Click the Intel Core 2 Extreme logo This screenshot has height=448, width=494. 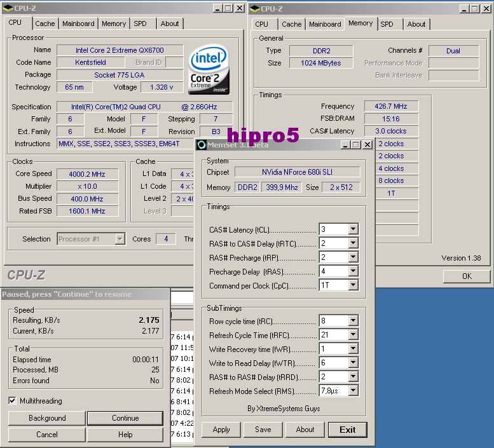coord(209,69)
